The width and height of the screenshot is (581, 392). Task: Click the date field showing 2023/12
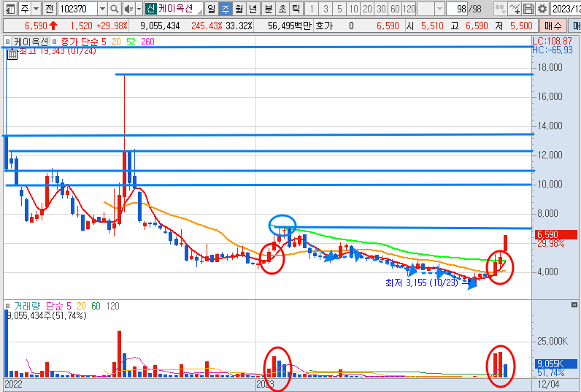(566, 9)
